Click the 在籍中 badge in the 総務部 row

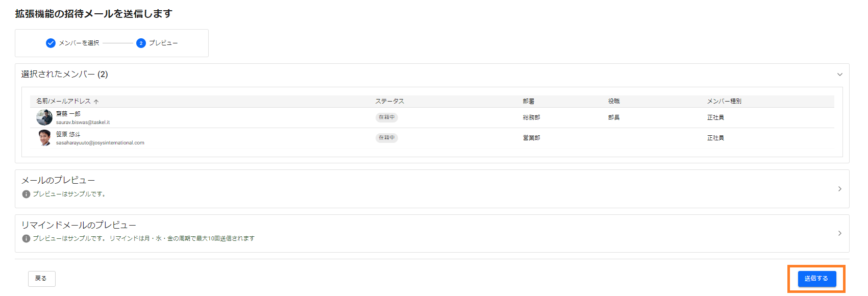click(386, 117)
